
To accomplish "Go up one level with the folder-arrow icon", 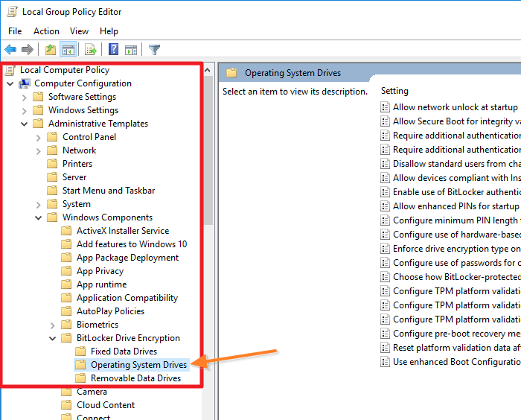I will tap(51, 50).
